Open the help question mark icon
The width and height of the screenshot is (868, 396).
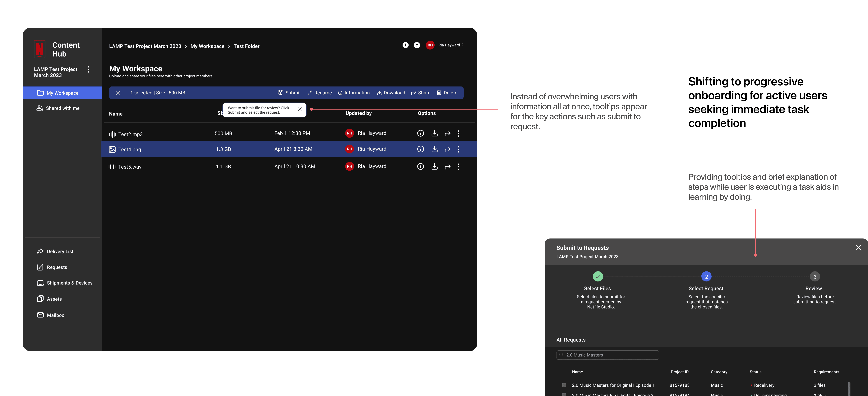coord(417,45)
